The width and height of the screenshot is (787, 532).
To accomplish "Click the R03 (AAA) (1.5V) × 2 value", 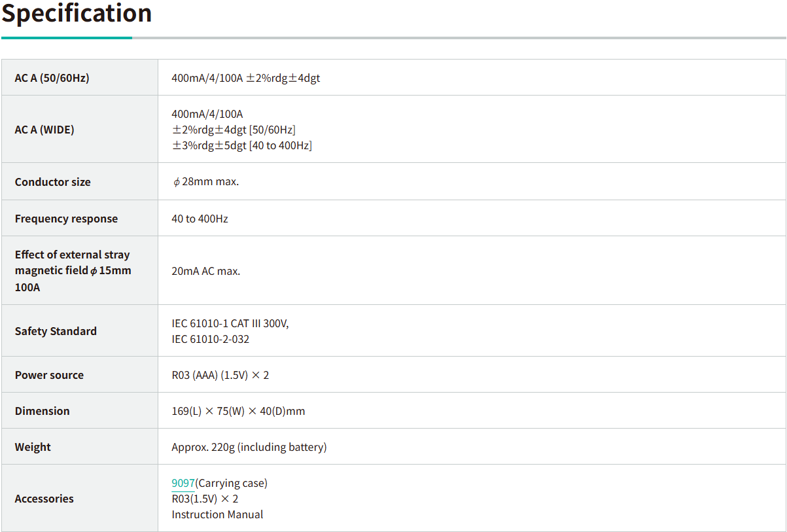I will pyautogui.click(x=220, y=375).
